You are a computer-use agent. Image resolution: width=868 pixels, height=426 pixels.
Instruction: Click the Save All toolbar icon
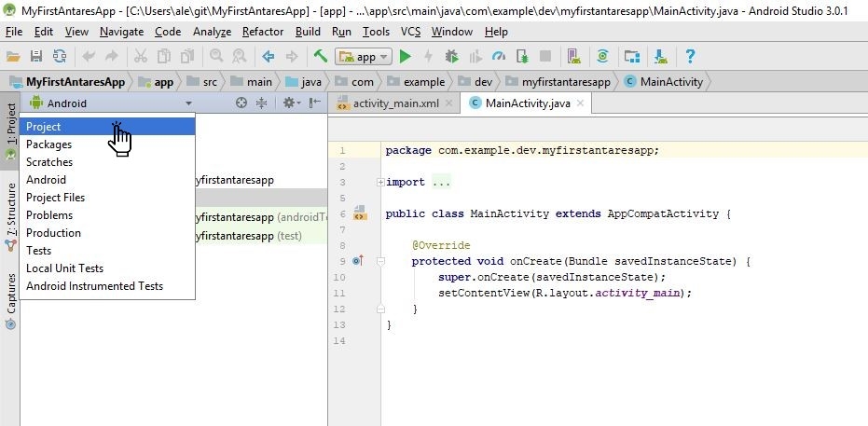(x=36, y=57)
